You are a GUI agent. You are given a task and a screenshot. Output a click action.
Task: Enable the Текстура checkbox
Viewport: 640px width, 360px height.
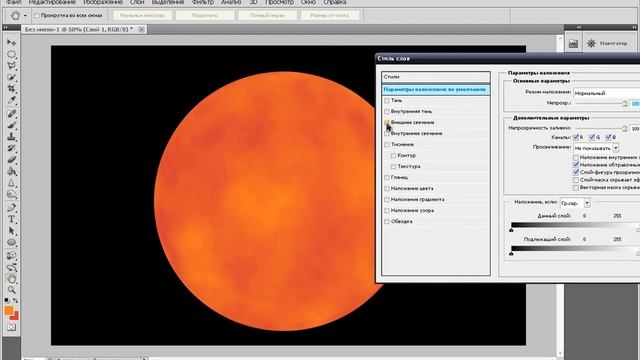[393, 167]
